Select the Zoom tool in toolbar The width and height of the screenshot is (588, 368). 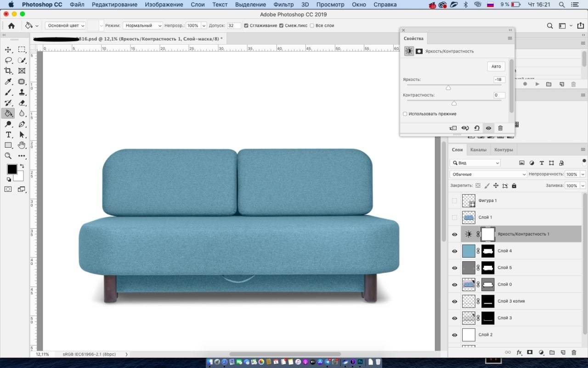pos(8,156)
